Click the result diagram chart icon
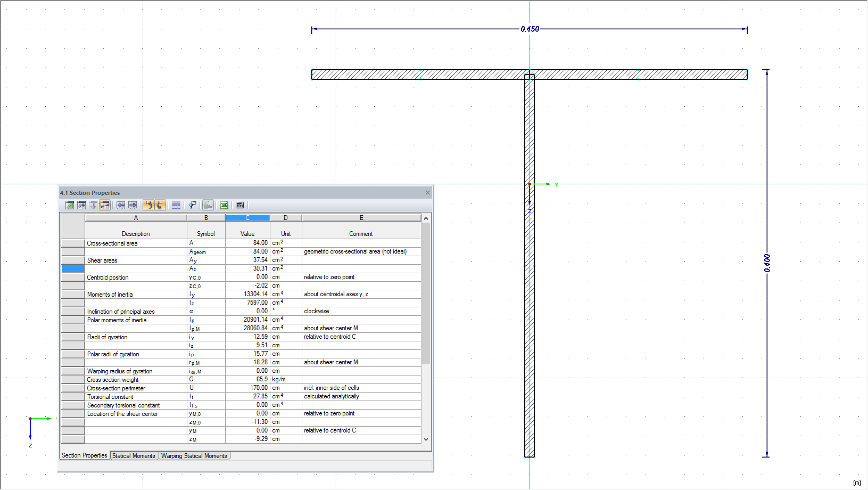 (208, 205)
